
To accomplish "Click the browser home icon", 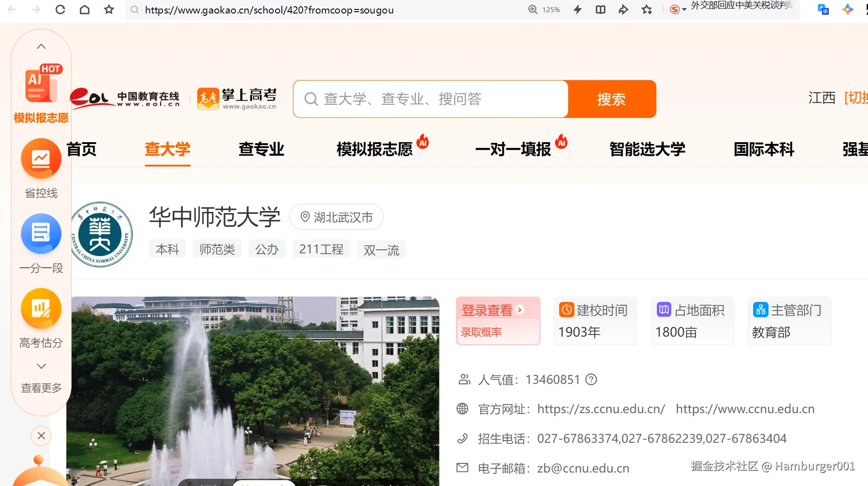I will tap(84, 9).
